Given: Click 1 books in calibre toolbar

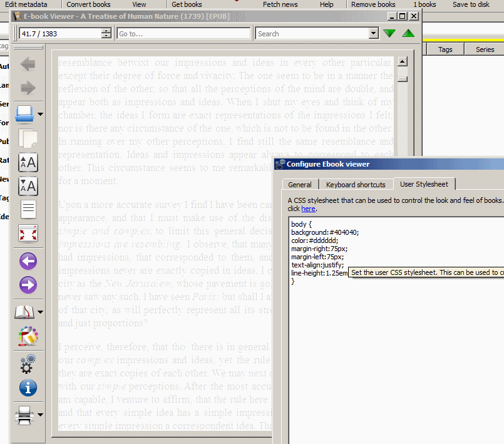Looking at the screenshot, I should 424,4.
